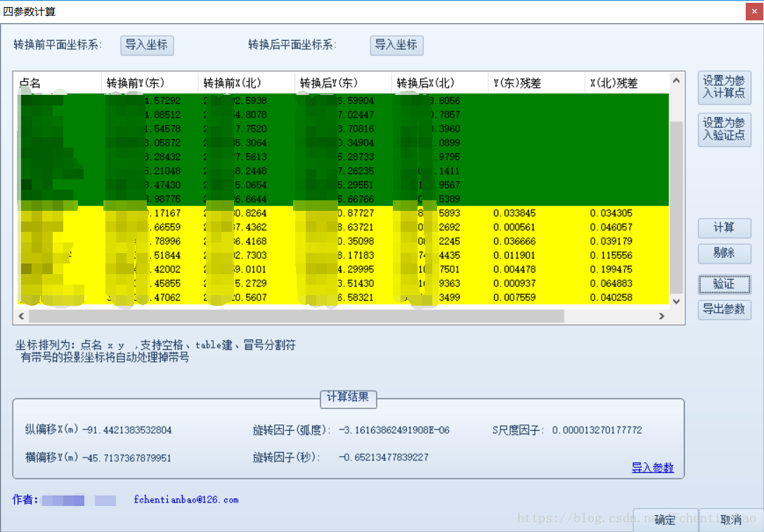Click the table scroll up arrow
This screenshot has height=532, width=764.
pos(676,80)
